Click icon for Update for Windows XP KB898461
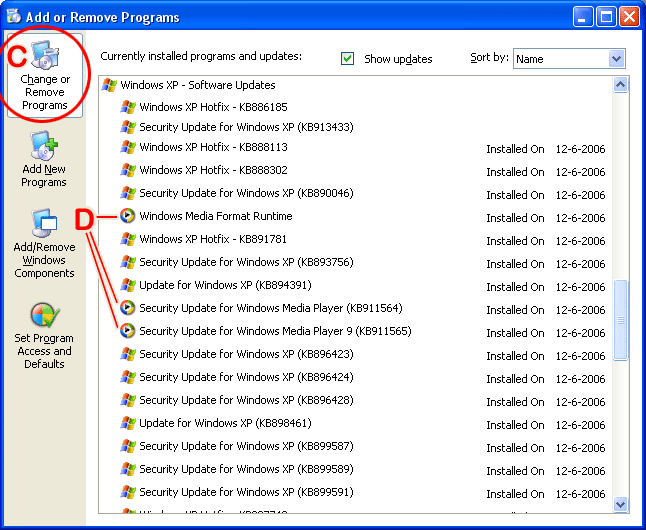The height and width of the screenshot is (530, 646). 128,423
